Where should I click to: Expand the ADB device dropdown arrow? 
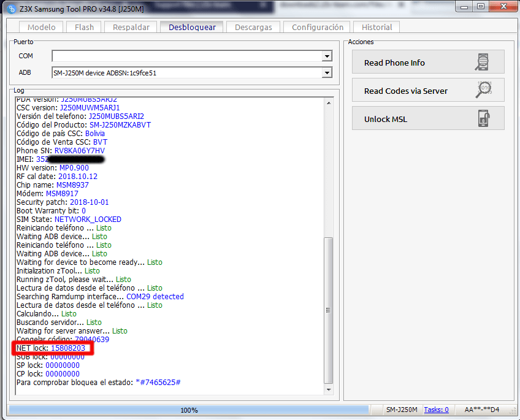click(x=327, y=72)
